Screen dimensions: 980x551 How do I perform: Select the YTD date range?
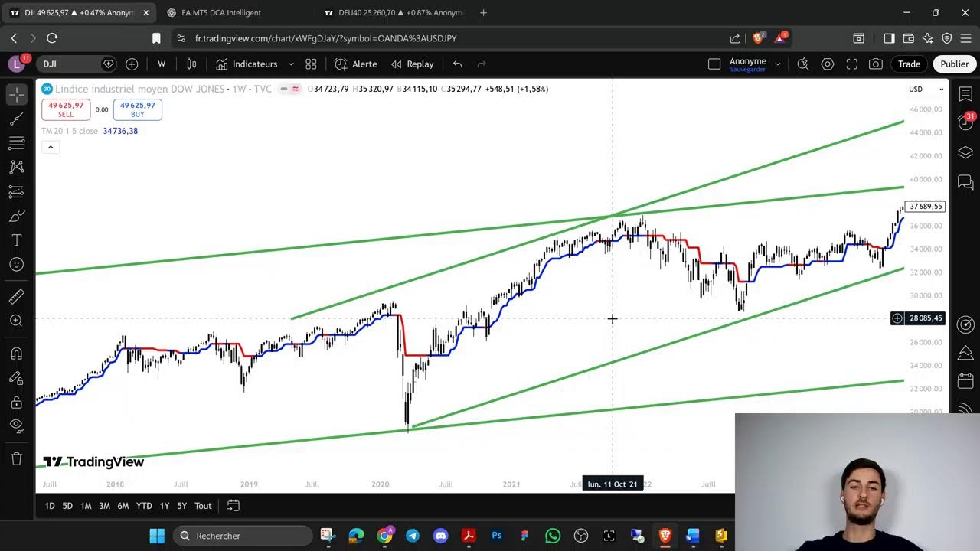[x=144, y=506]
